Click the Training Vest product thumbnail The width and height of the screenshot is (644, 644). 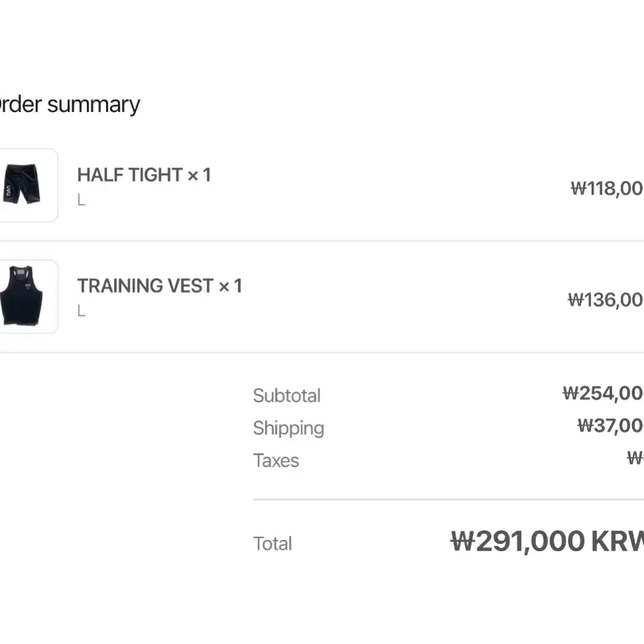(27, 296)
